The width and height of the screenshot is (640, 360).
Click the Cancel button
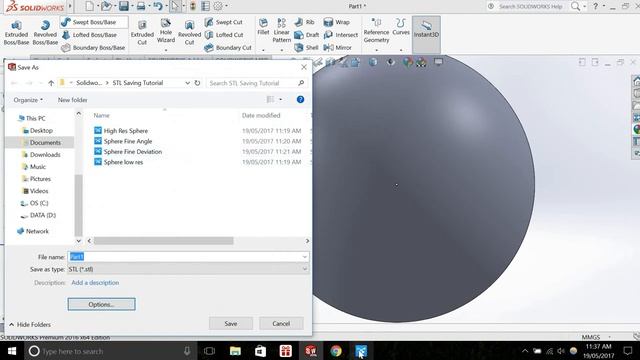pyautogui.click(x=281, y=323)
